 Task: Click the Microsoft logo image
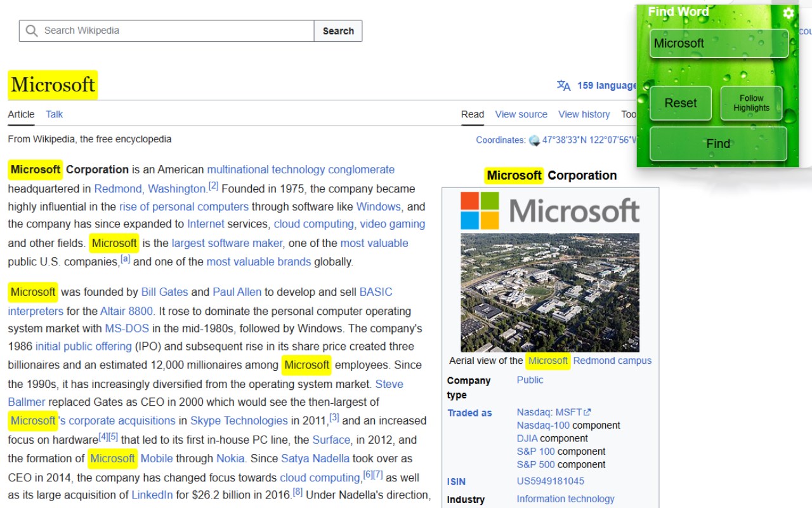pyautogui.click(x=550, y=211)
